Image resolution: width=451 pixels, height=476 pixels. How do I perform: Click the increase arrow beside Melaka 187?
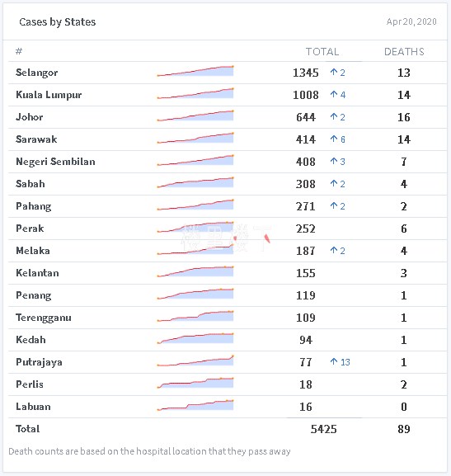334,250
